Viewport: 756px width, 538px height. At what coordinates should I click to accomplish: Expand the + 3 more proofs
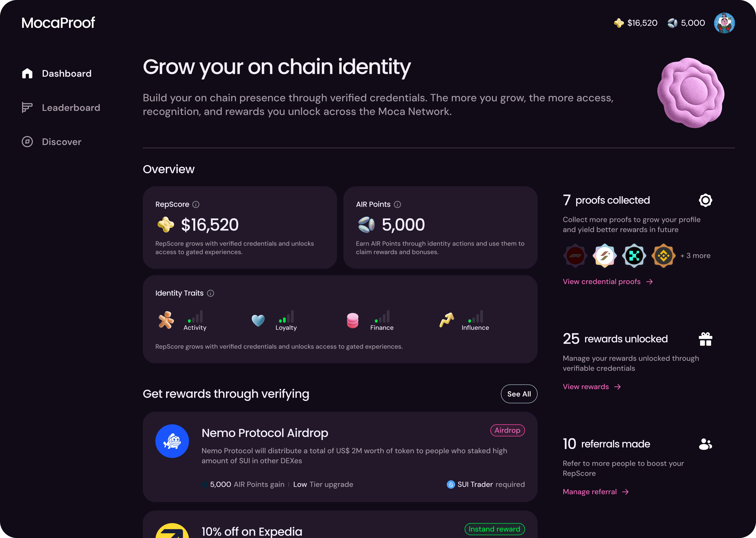[695, 255]
